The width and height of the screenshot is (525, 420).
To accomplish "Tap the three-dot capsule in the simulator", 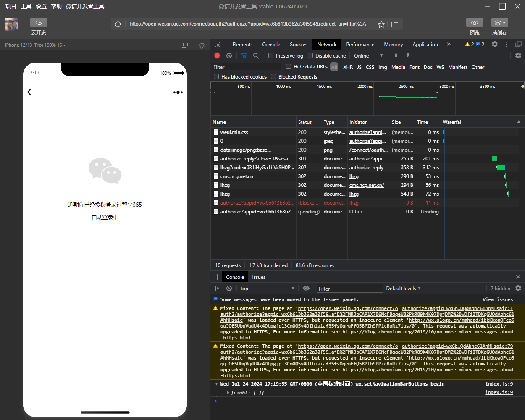I will (x=178, y=92).
